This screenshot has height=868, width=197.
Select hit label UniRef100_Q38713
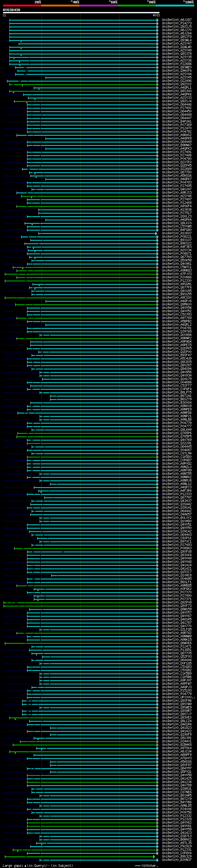(x=177, y=836)
